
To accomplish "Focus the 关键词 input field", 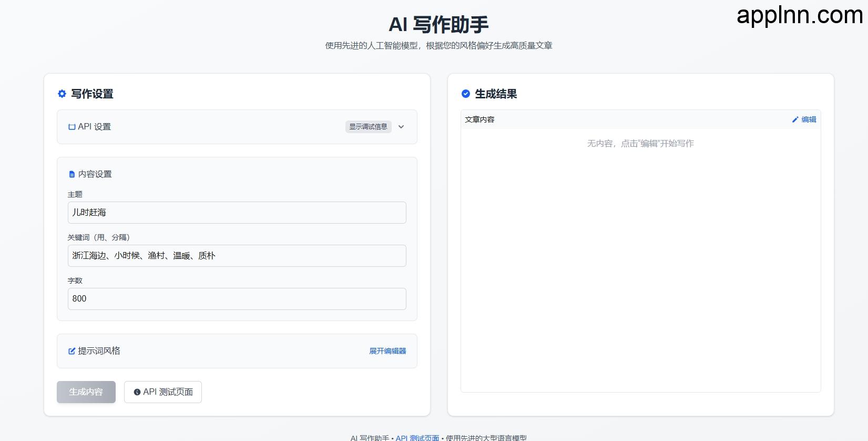I will 237,256.
